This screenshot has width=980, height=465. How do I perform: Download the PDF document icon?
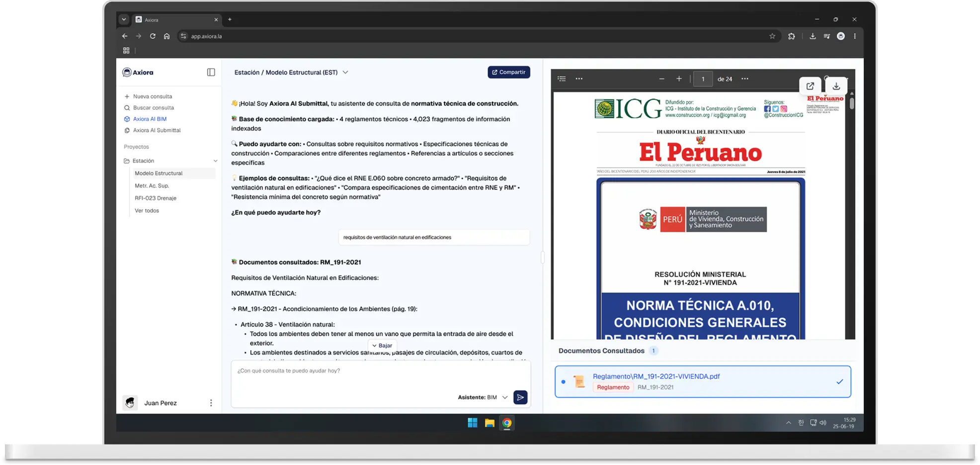[x=836, y=86]
